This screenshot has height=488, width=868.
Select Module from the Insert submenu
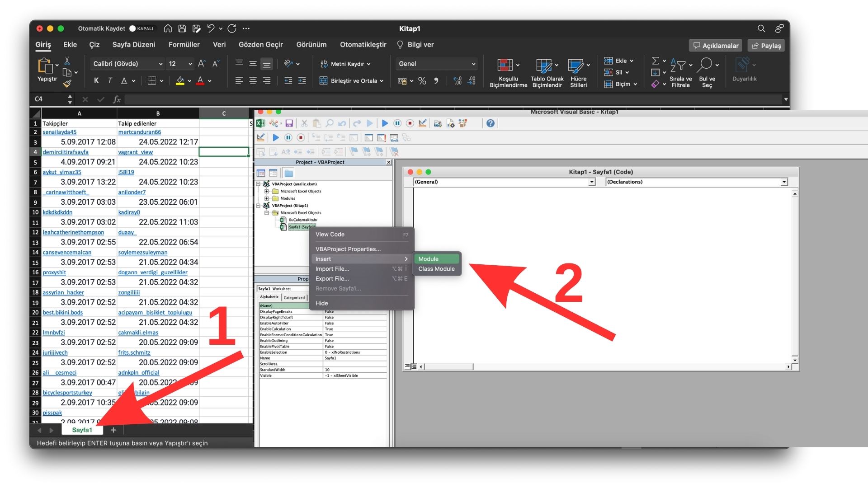(x=437, y=259)
